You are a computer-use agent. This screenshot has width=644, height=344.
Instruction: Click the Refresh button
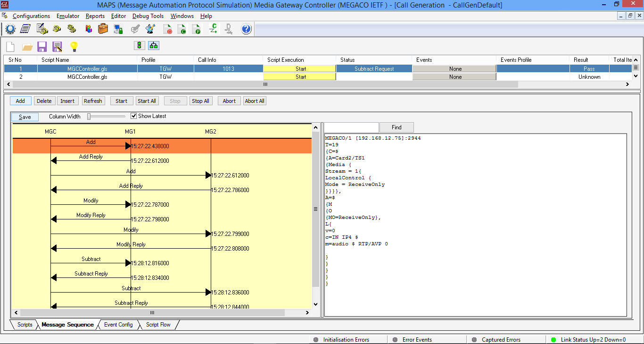[x=93, y=101]
